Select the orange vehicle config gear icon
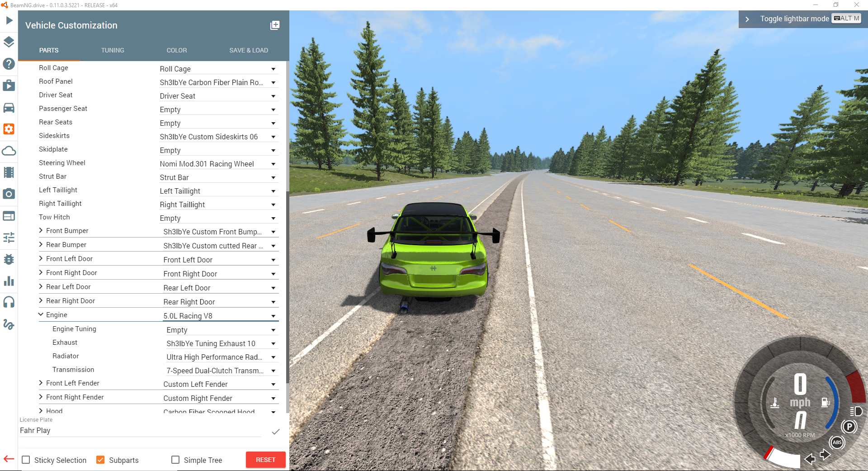The image size is (868, 471). click(x=9, y=129)
